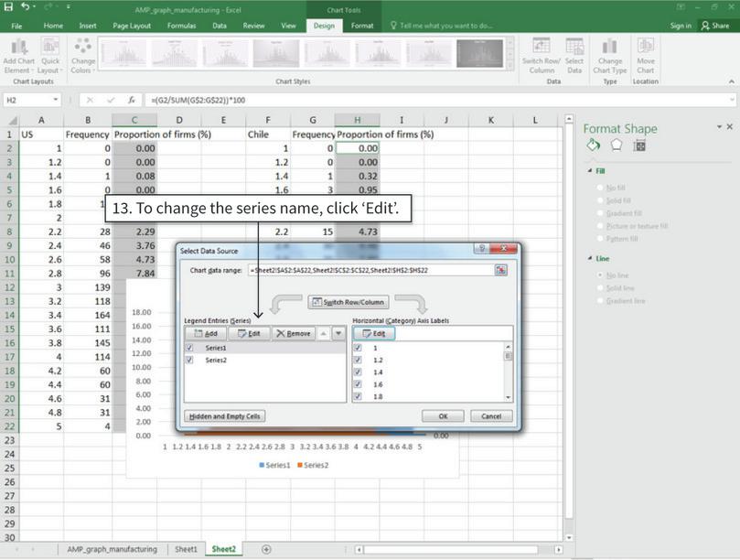Click the Hidden and Empty Cells button
740x560 pixels.
pos(224,416)
